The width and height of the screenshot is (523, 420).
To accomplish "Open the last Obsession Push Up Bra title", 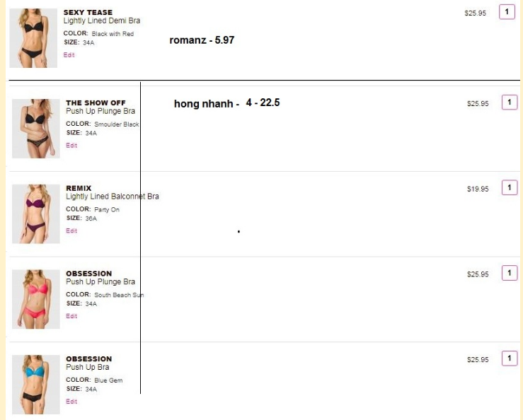I will (x=89, y=359).
